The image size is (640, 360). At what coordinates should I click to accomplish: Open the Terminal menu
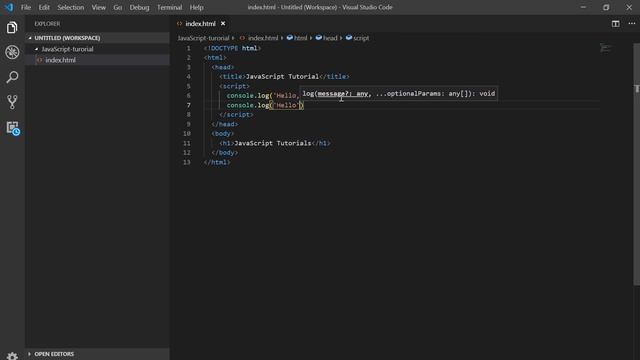pos(169,7)
